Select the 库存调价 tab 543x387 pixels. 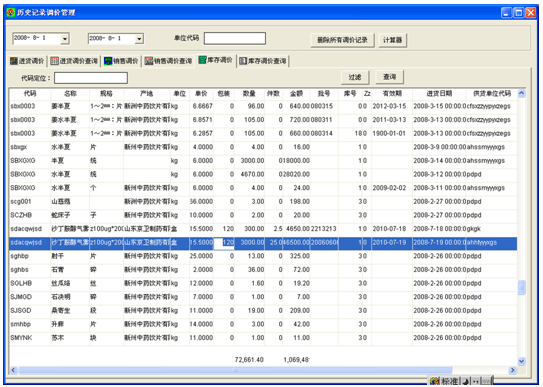[215, 60]
